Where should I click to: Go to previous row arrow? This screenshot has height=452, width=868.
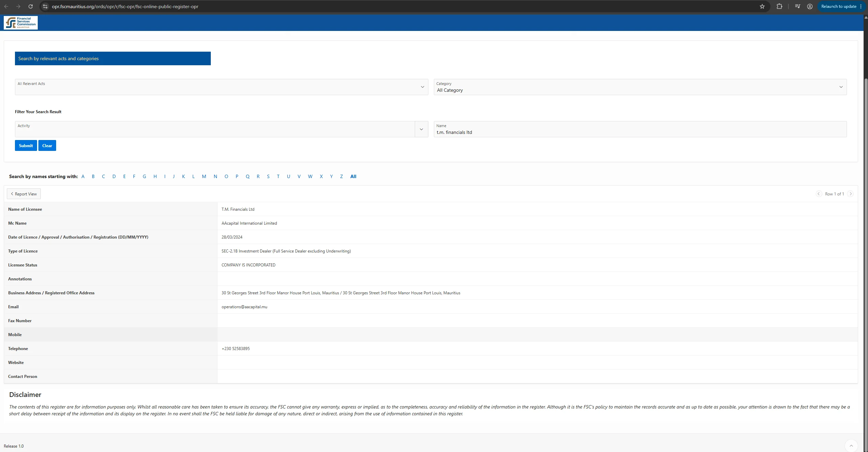point(819,194)
